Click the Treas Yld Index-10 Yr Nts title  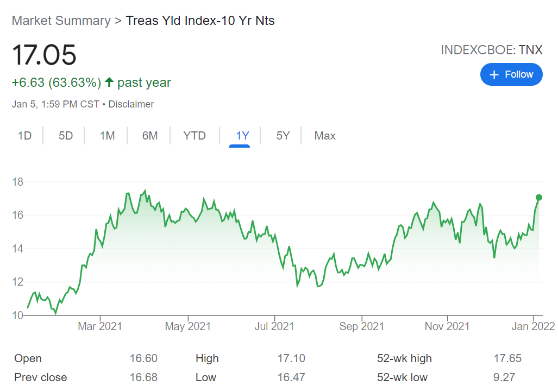(x=200, y=21)
